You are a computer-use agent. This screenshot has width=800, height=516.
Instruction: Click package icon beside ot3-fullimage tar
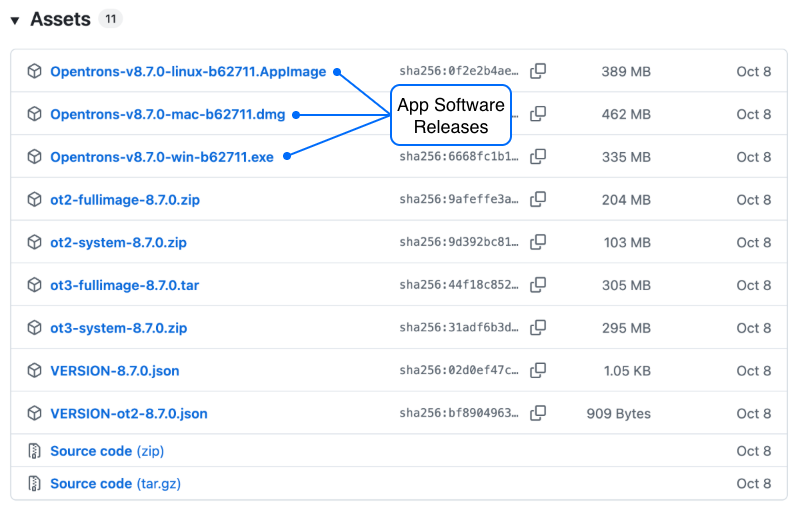pyautogui.click(x=34, y=285)
